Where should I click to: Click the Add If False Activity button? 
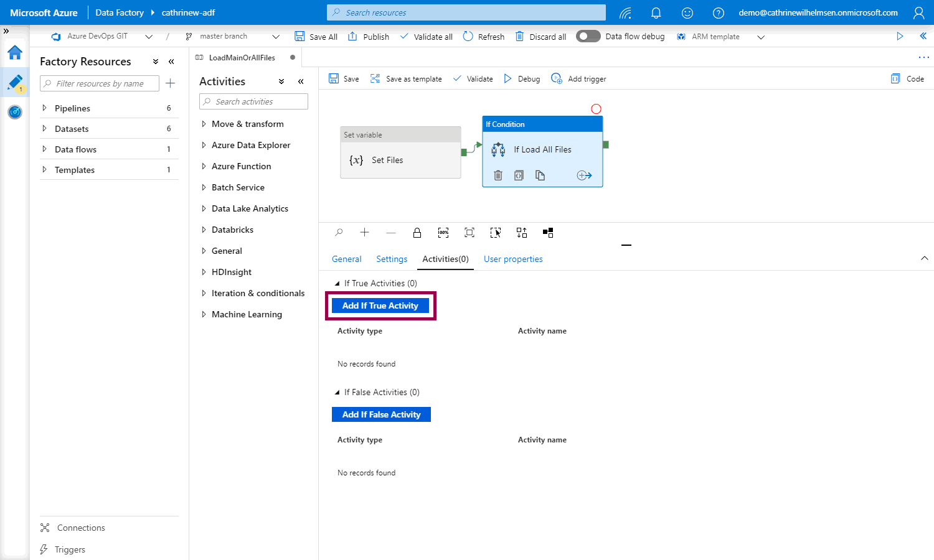381,414
